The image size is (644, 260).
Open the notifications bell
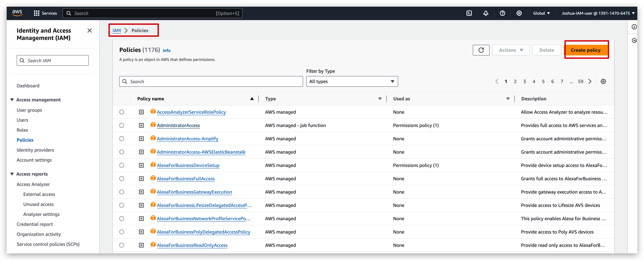485,13
